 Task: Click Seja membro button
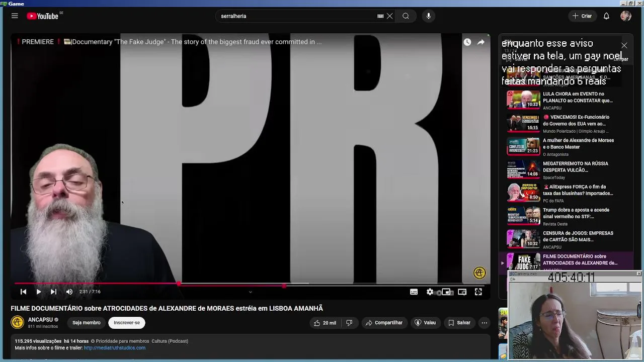(87, 323)
